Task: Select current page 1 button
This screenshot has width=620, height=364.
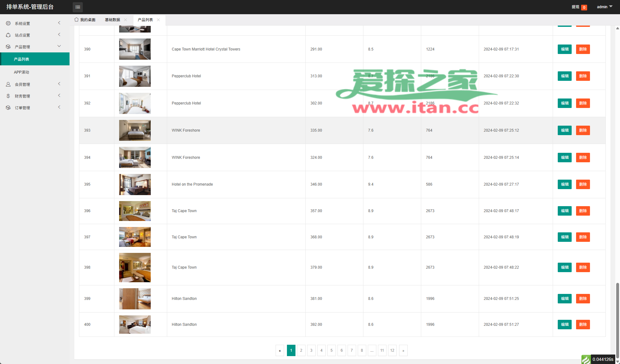Action: (291, 350)
